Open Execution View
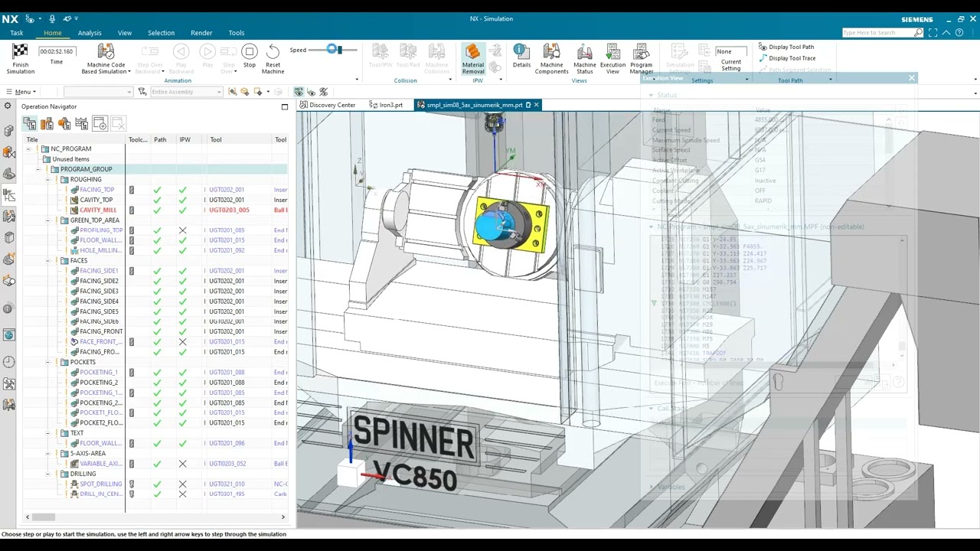 click(612, 57)
